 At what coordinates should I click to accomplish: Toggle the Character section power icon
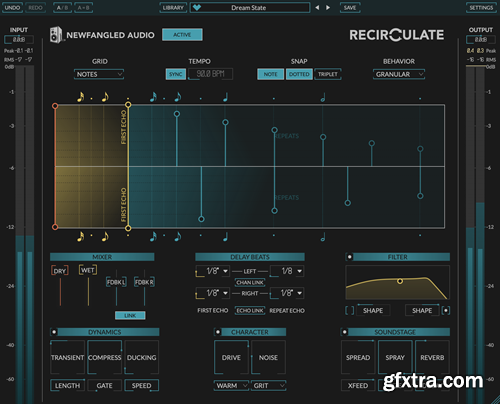[218, 332]
